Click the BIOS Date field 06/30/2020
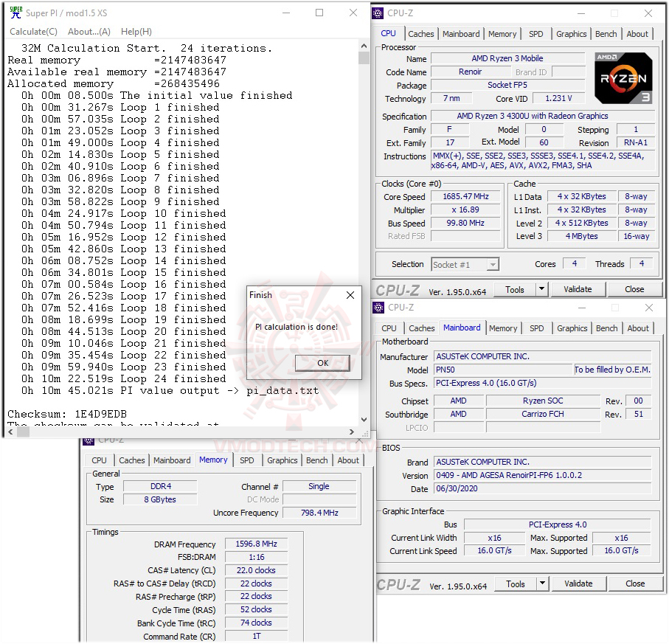Screen dimensions: 669x644 tap(543, 488)
